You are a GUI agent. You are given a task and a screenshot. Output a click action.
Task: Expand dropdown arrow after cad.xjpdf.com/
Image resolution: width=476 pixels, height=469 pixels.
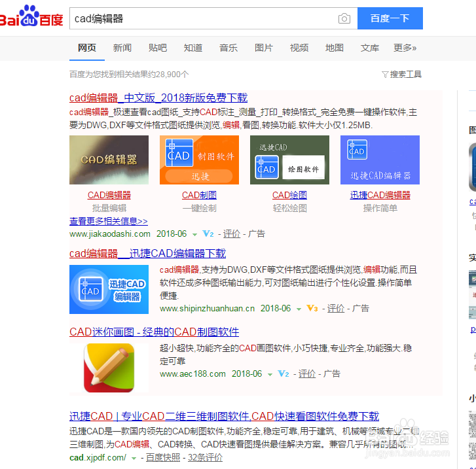coord(134,458)
